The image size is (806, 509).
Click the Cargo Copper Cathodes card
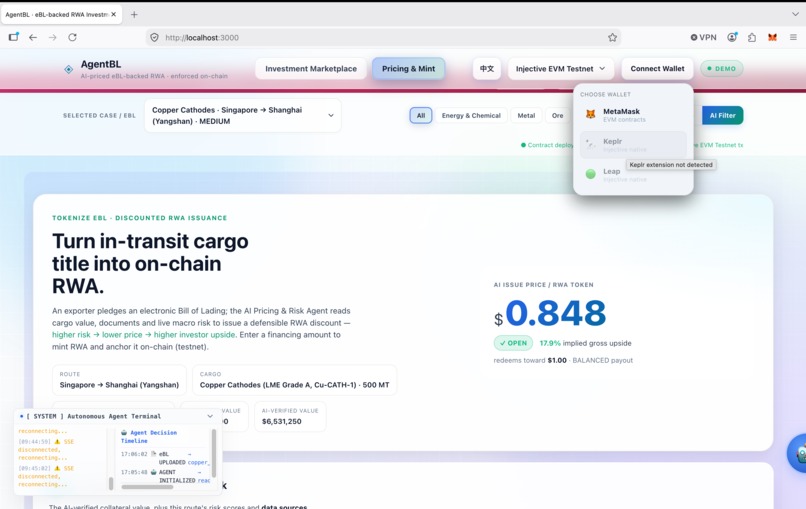pos(295,380)
